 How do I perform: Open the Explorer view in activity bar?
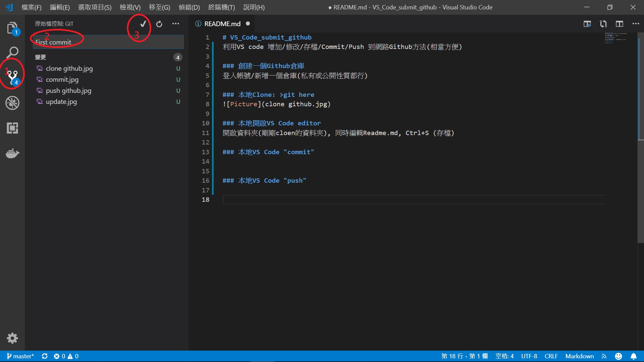(x=12, y=28)
